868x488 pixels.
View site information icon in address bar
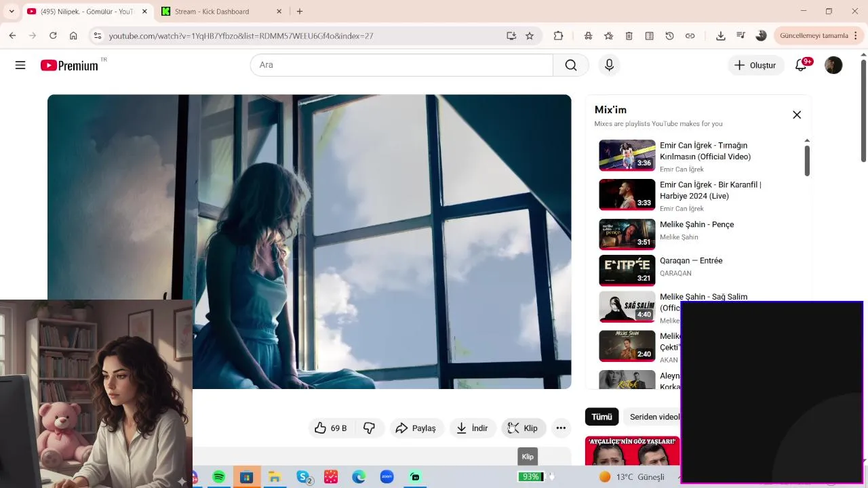(x=97, y=36)
